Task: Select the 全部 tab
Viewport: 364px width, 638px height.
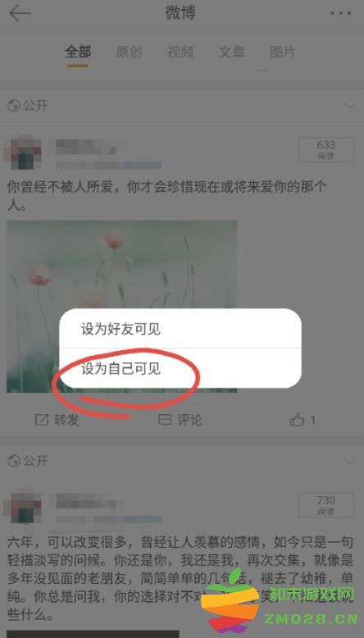Action: (78, 52)
